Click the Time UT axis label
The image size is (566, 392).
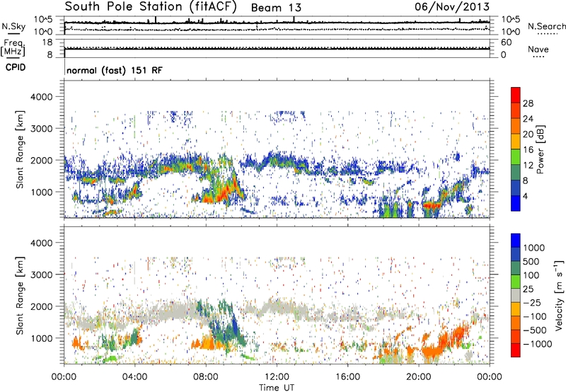coord(277,388)
